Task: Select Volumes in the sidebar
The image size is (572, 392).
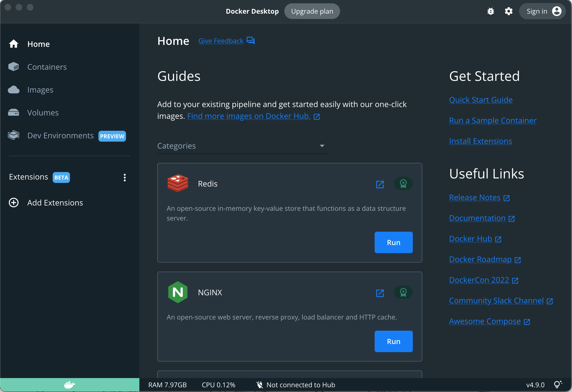Action: coord(43,113)
